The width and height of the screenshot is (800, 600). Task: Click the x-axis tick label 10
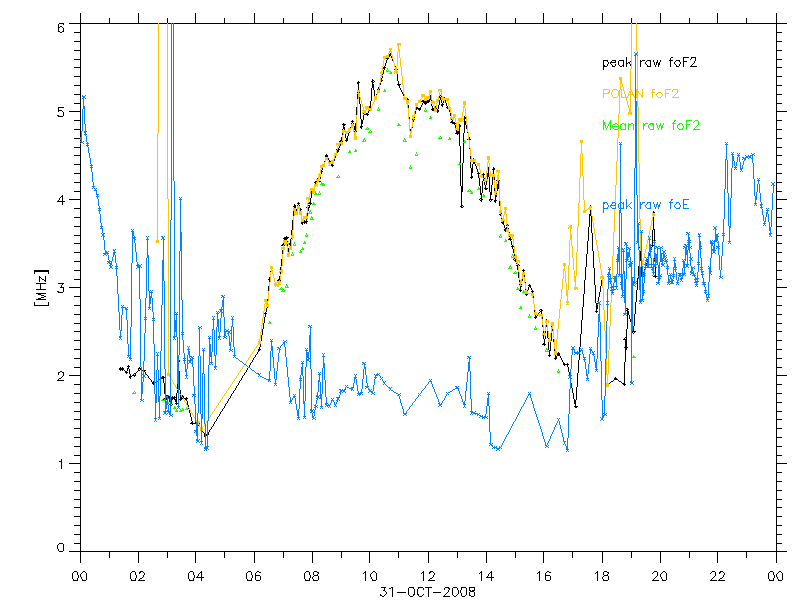click(x=369, y=577)
